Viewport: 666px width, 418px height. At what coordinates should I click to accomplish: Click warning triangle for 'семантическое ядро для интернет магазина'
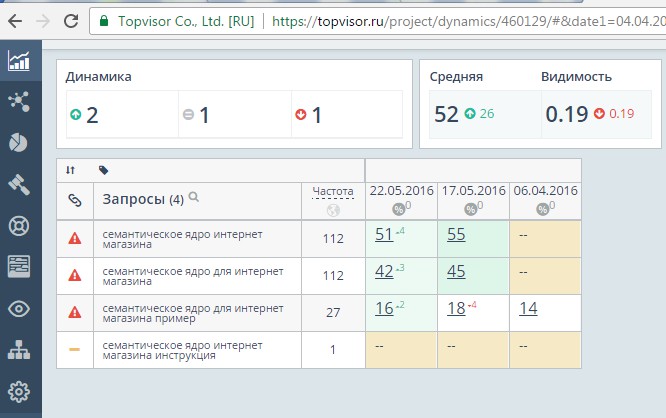(x=75, y=275)
